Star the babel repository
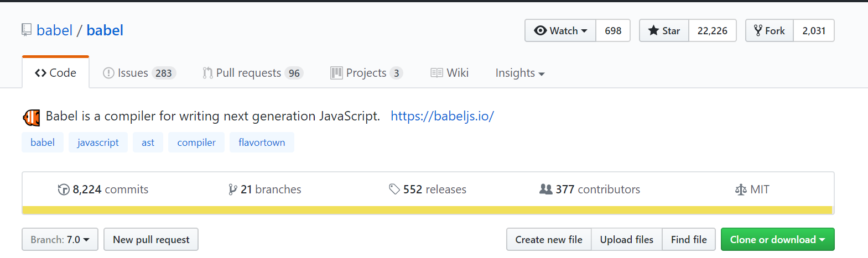This screenshot has height=258, width=868. 664,30
